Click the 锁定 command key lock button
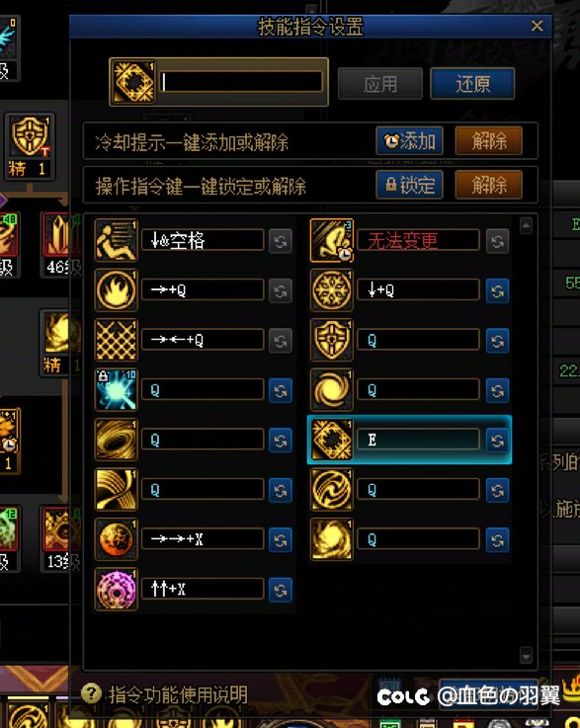Viewport: 580px width, 728px height. point(409,186)
